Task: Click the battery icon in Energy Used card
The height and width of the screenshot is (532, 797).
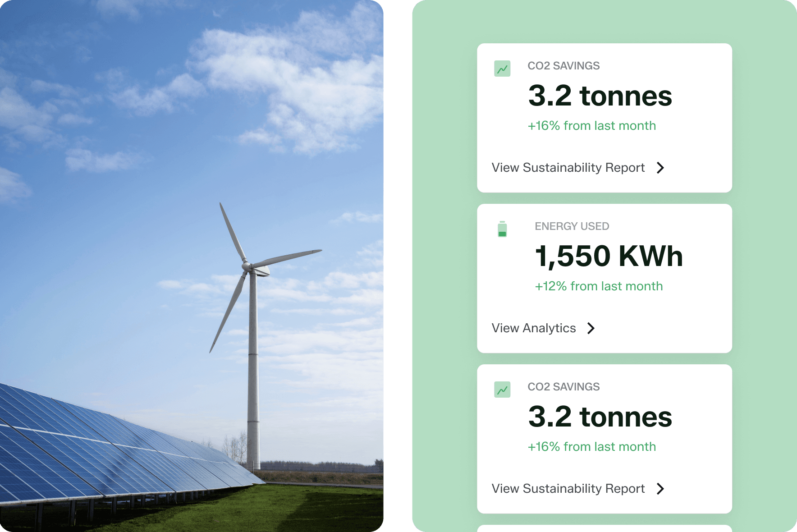Action: 502,229
